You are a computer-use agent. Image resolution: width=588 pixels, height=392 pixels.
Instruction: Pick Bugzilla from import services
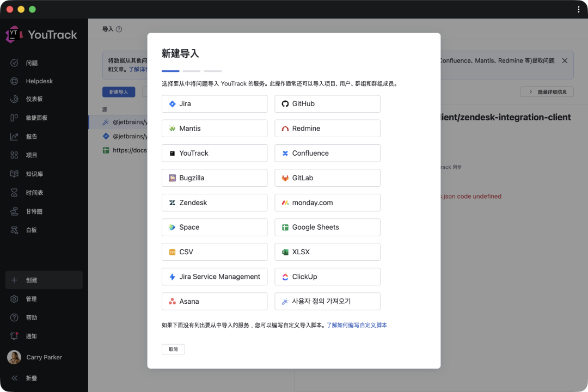(215, 178)
